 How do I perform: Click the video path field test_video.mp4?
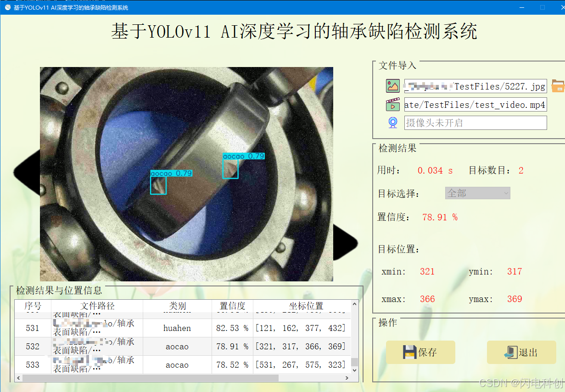475,105
